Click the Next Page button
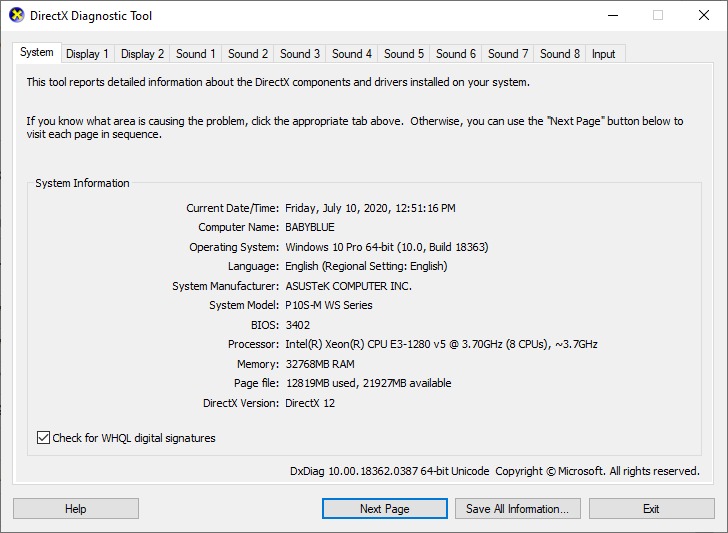The image size is (728, 533). pos(384,509)
